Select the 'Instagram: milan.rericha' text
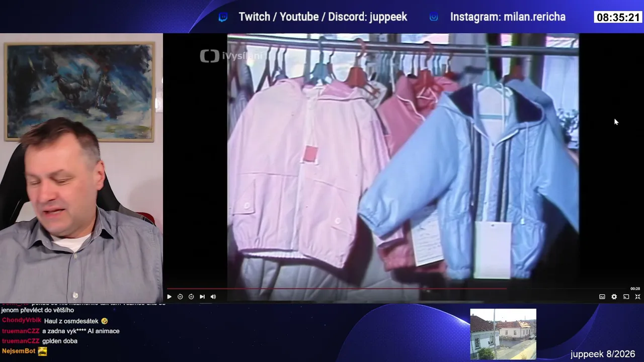 point(508,17)
